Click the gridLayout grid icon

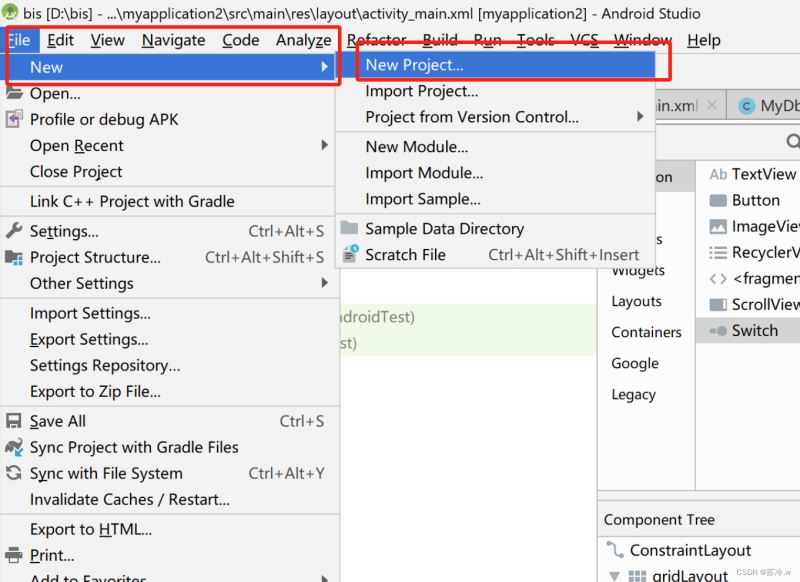coord(637,576)
